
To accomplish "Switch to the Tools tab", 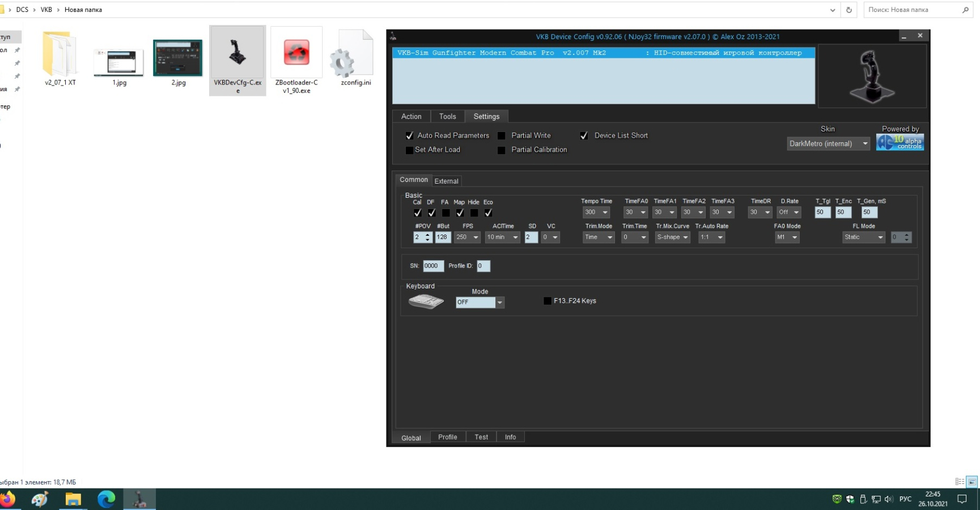I will [x=448, y=117].
